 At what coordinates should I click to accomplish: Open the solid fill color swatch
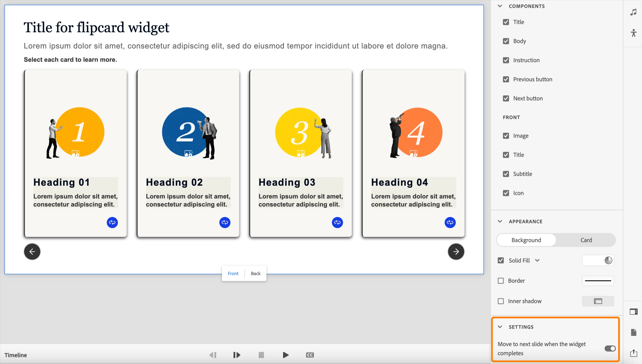[598, 260]
